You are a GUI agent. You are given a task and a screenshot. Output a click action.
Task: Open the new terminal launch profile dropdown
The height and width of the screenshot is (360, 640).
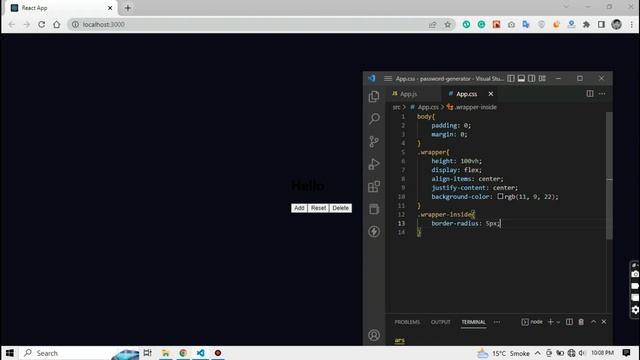[558, 322]
